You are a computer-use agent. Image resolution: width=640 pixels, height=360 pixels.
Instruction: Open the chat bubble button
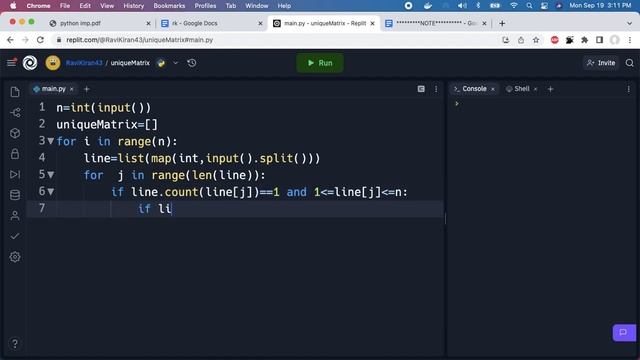[624, 333]
